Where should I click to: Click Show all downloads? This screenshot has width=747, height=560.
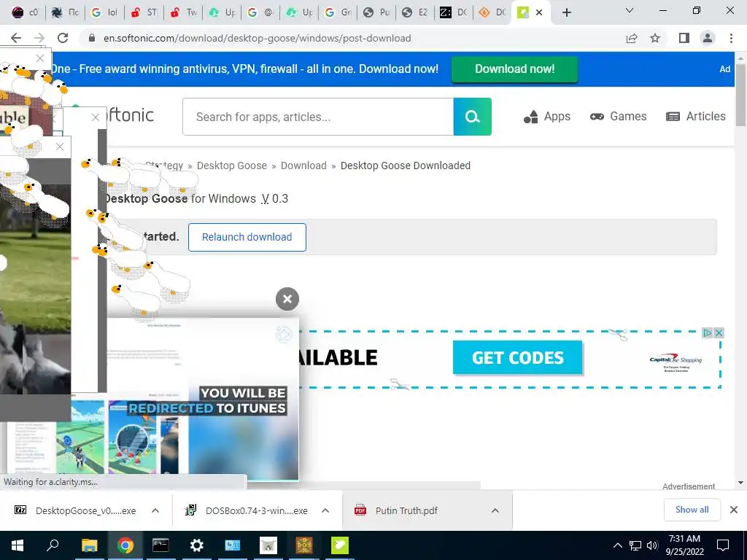coord(692,510)
